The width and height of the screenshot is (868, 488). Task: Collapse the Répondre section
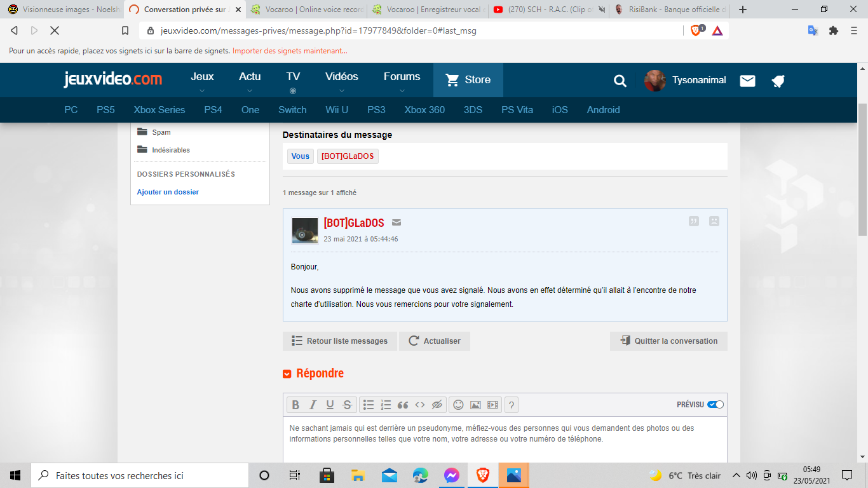click(x=287, y=374)
